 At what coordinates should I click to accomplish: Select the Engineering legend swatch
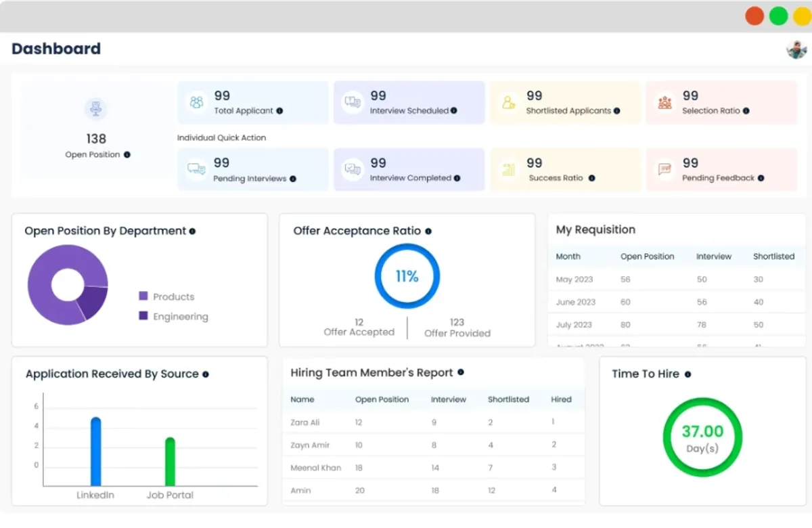[143, 315]
